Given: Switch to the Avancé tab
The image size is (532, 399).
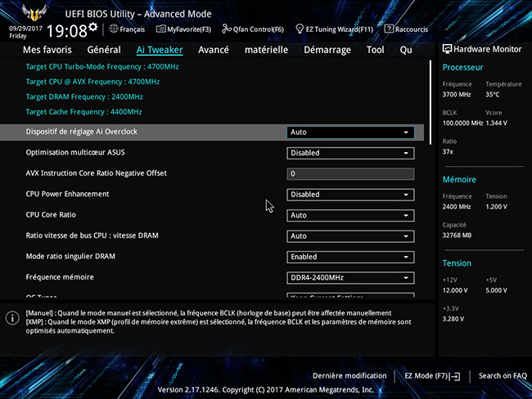Looking at the screenshot, I should [x=214, y=49].
